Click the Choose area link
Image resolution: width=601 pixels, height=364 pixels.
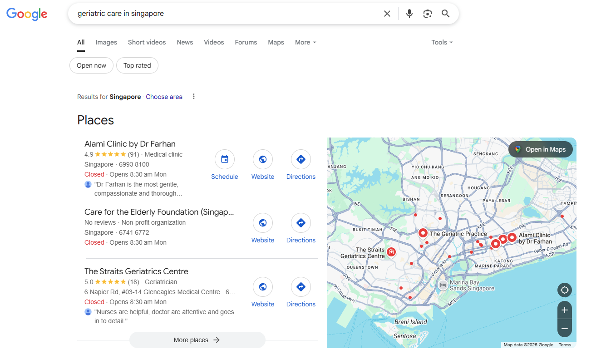[x=164, y=97]
